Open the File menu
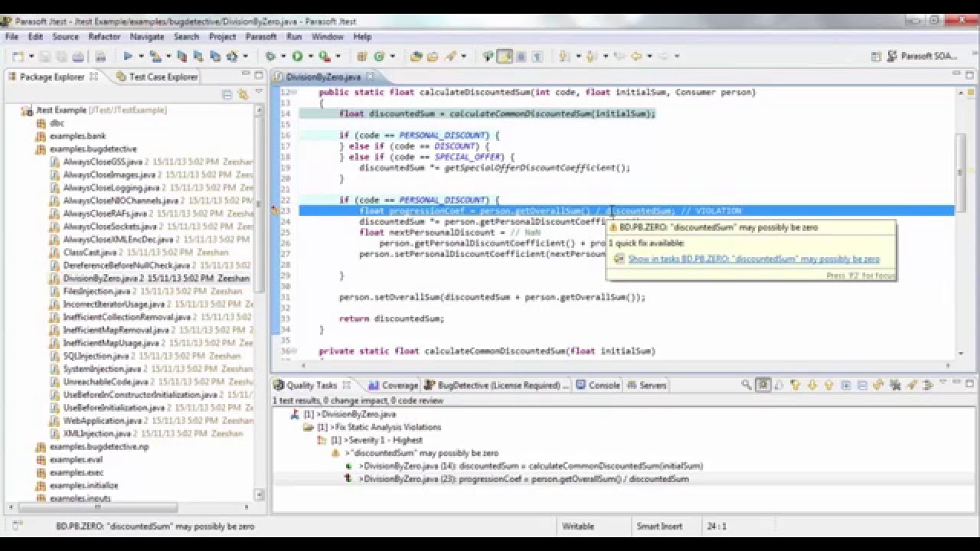This screenshot has height=551, width=980. (x=11, y=36)
